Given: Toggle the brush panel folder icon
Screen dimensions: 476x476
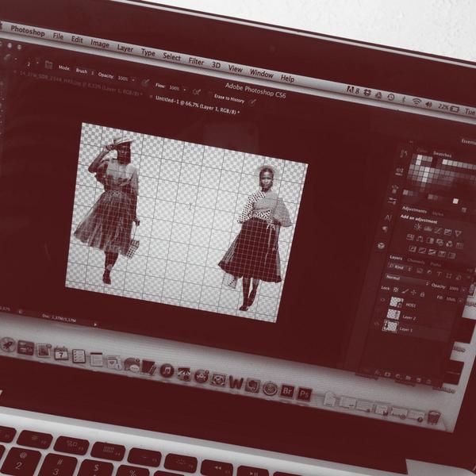Looking at the screenshot, I should 48,65.
